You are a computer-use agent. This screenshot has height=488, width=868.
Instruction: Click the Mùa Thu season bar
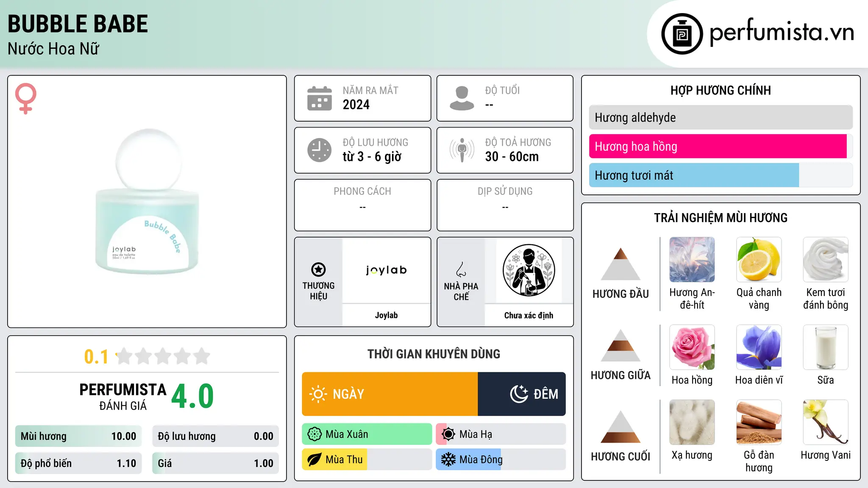[x=367, y=460]
